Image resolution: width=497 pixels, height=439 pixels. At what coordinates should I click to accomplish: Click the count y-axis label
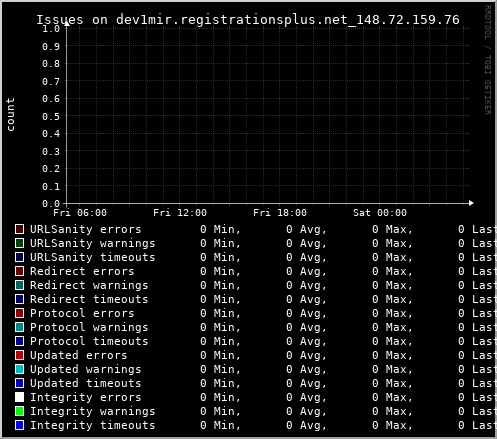[x=10, y=115]
